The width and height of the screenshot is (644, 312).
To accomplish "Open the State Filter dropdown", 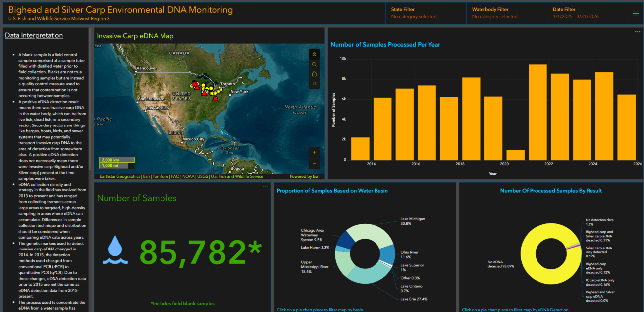I will point(426,13).
